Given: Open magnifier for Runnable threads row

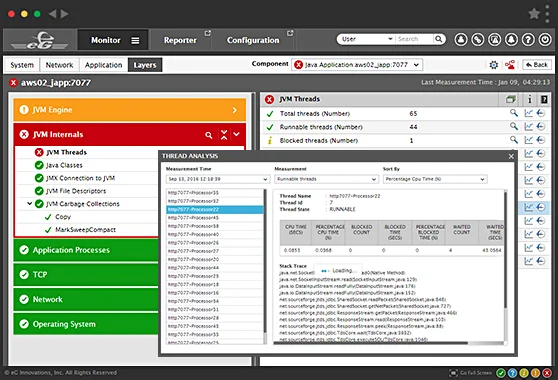Looking at the screenshot, I should pyautogui.click(x=514, y=126).
